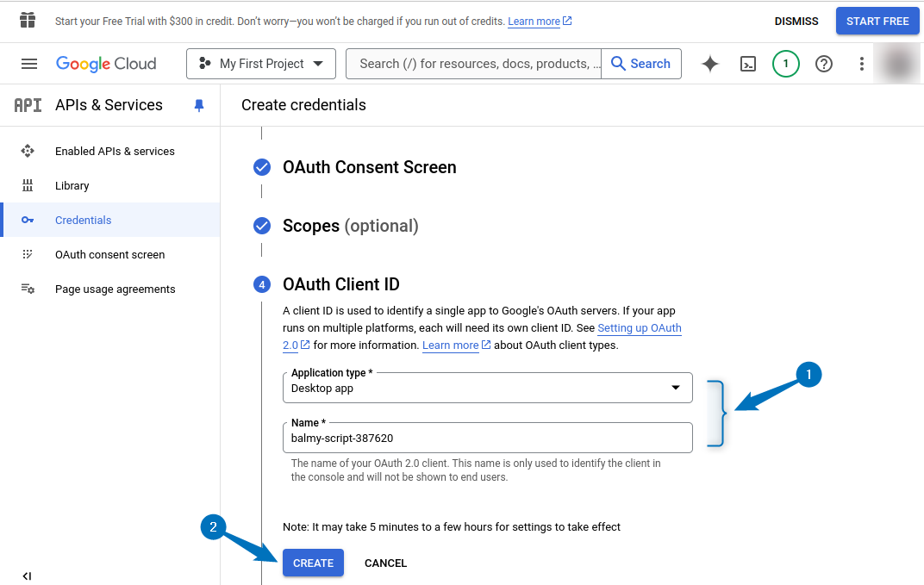This screenshot has width=924, height=585.
Task: Click the profile avatar in the top bar
Action: pos(896,64)
